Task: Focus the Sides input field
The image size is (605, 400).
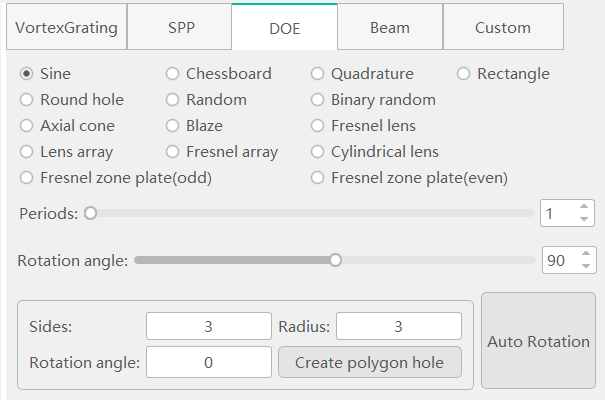Action: point(209,326)
